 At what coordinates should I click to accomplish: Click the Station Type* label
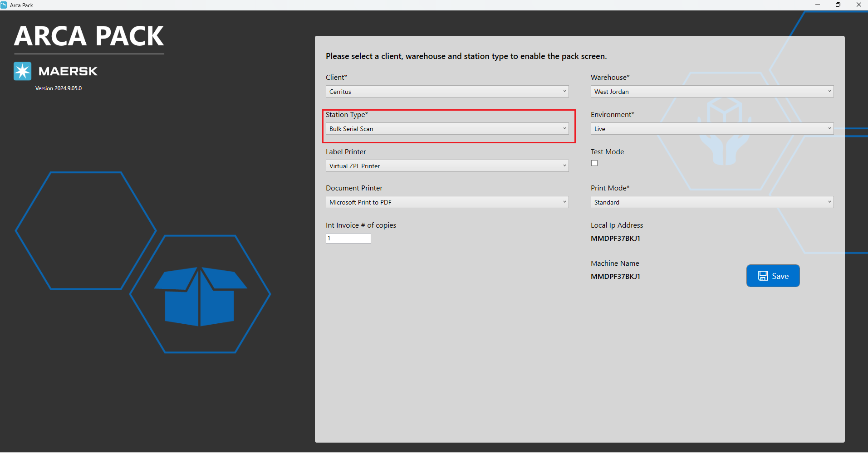347,115
